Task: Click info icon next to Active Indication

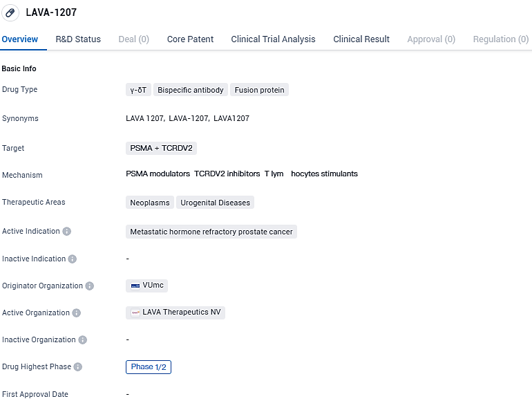Action: (x=67, y=232)
